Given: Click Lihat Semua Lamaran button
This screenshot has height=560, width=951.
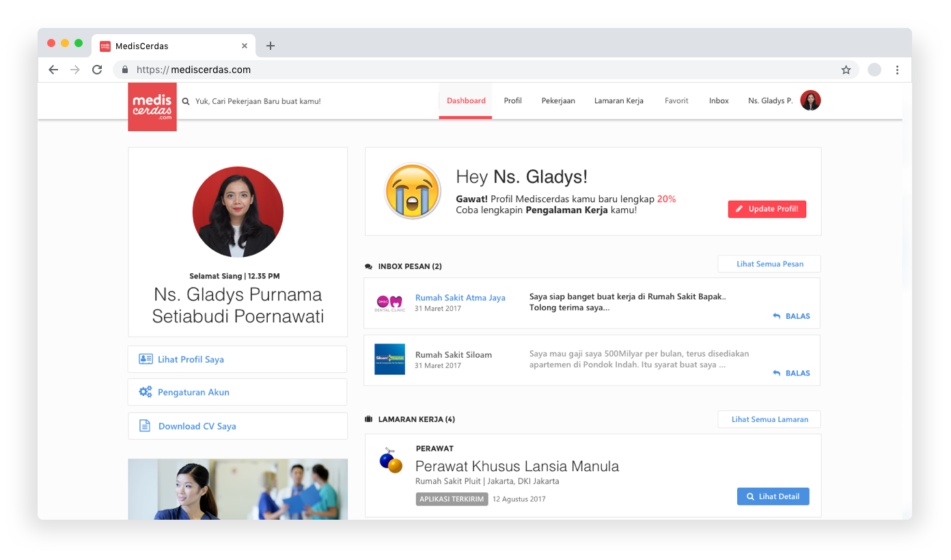Looking at the screenshot, I should coord(769,419).
